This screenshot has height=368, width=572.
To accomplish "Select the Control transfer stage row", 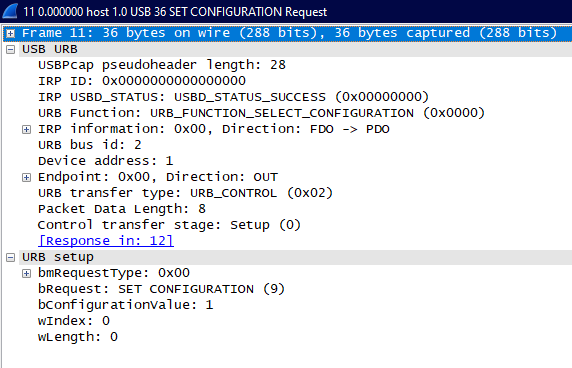I will [169, 225].
